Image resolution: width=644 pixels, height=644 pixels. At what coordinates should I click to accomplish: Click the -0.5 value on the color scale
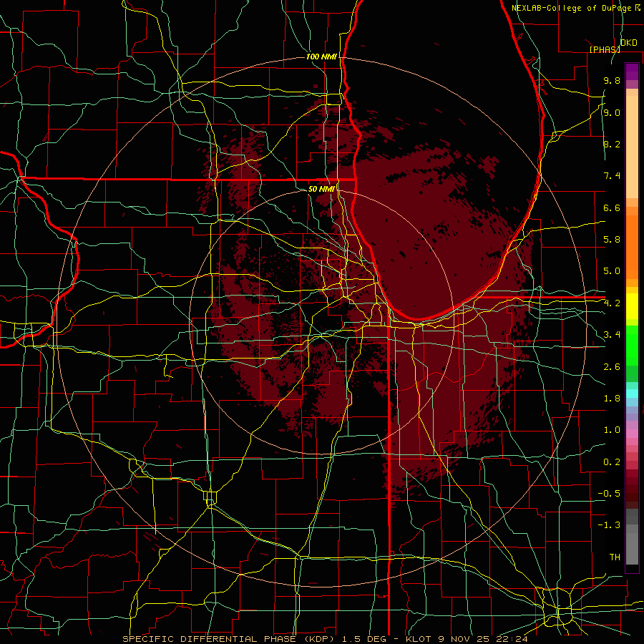(609, 494)
